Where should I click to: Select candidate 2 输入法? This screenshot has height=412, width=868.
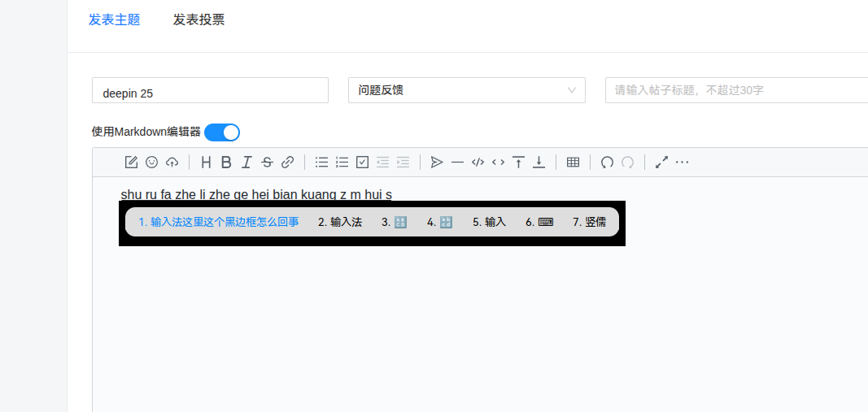tap(340, 222)
